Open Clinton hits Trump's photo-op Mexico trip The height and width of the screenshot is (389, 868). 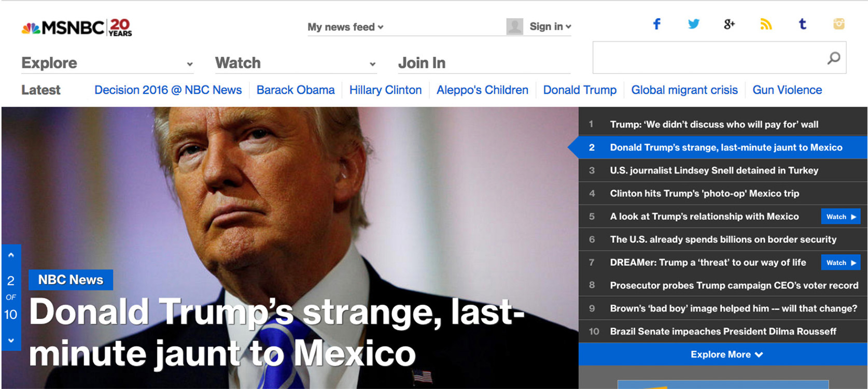tap(723, 193)
